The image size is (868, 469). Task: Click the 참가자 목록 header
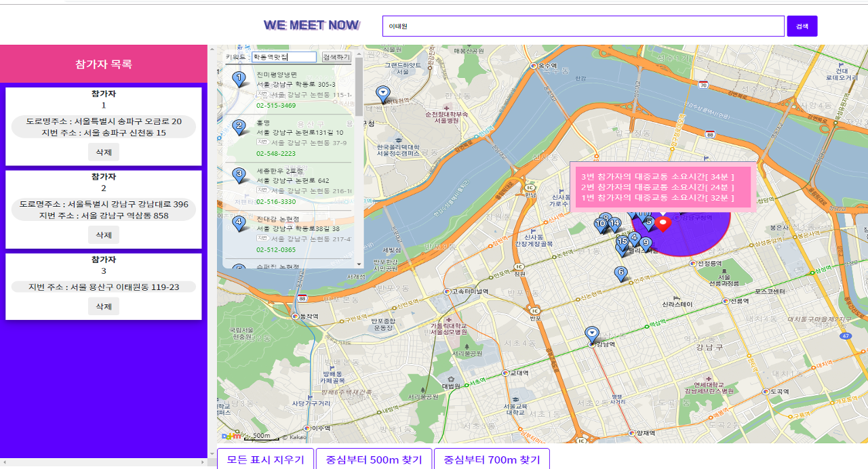click(x=104, y=64)
